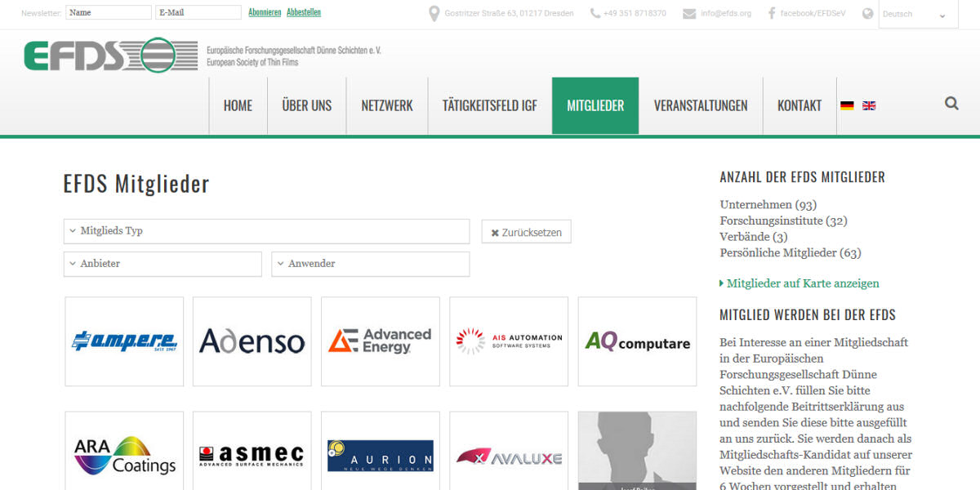
Task: Open the personal member silhouette card
Action: (x=637, y=451)
